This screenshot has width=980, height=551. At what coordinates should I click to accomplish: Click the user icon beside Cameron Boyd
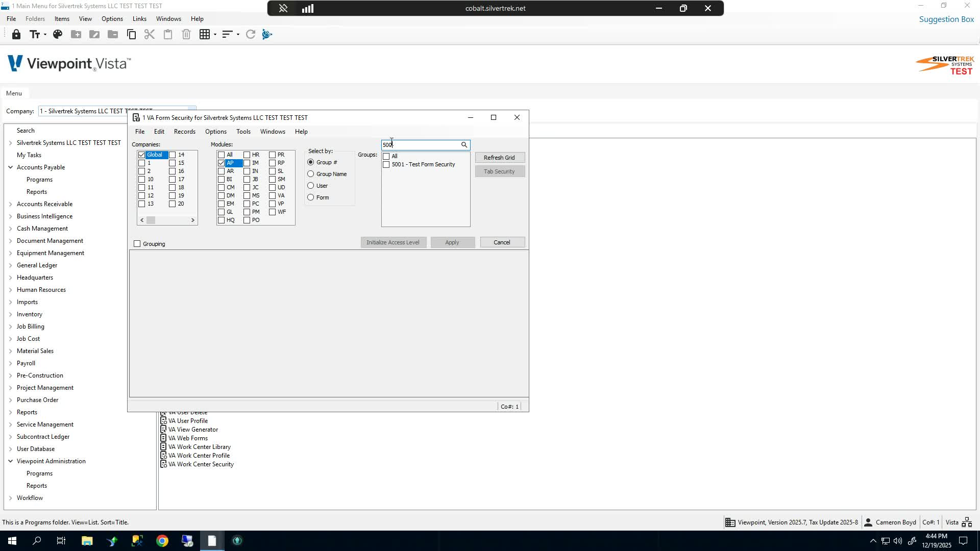coord(868,522)
